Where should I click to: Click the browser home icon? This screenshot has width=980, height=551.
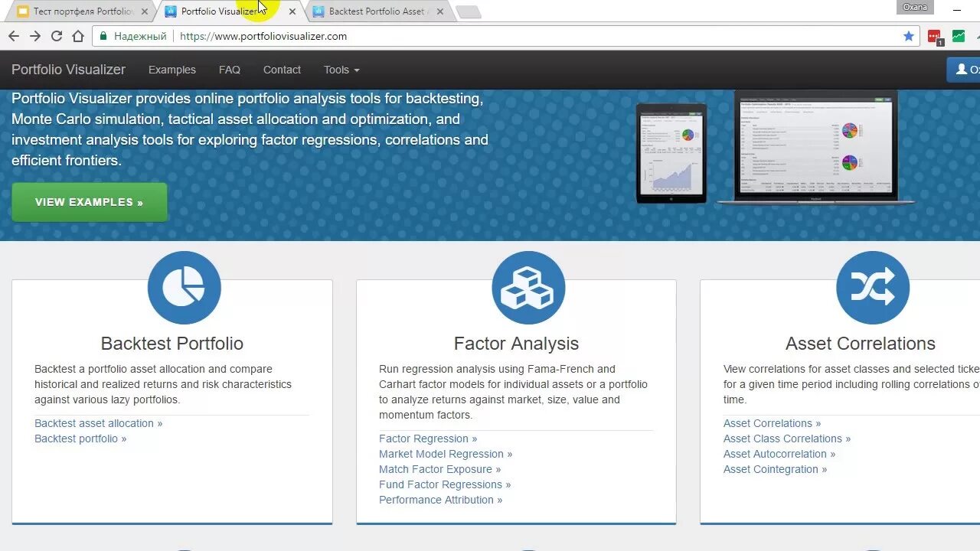click(77, 36)
